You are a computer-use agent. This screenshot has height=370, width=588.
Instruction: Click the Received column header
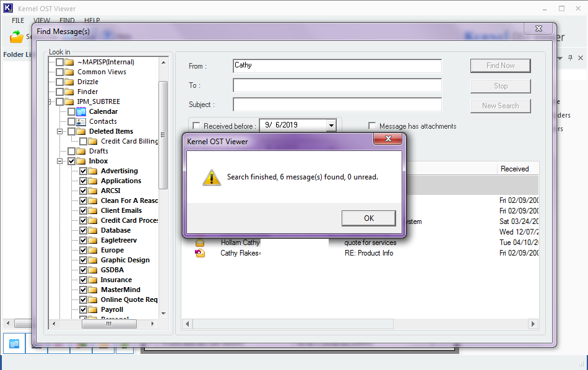518,169
